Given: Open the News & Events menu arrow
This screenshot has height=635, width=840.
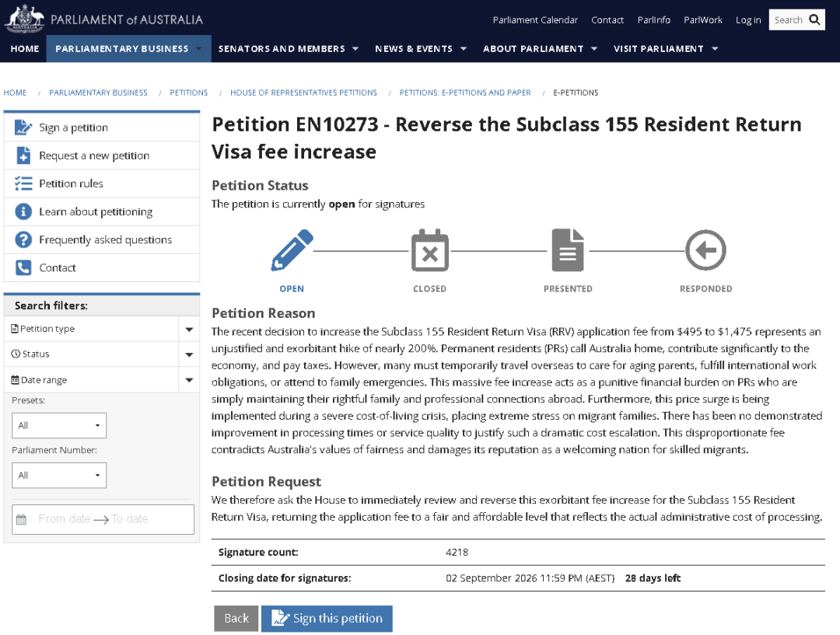Looking at the screenshot, I should (x=464, y=49).
